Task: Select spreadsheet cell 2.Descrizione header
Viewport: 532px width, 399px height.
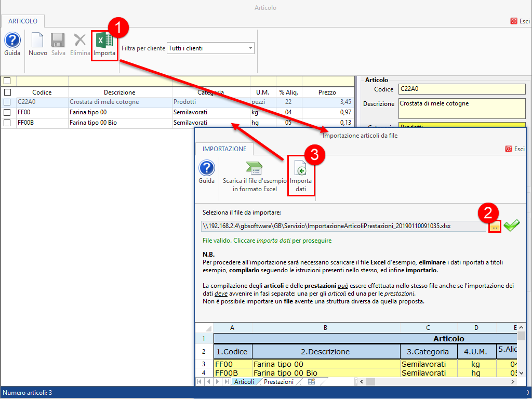Action: click(326, 352)
